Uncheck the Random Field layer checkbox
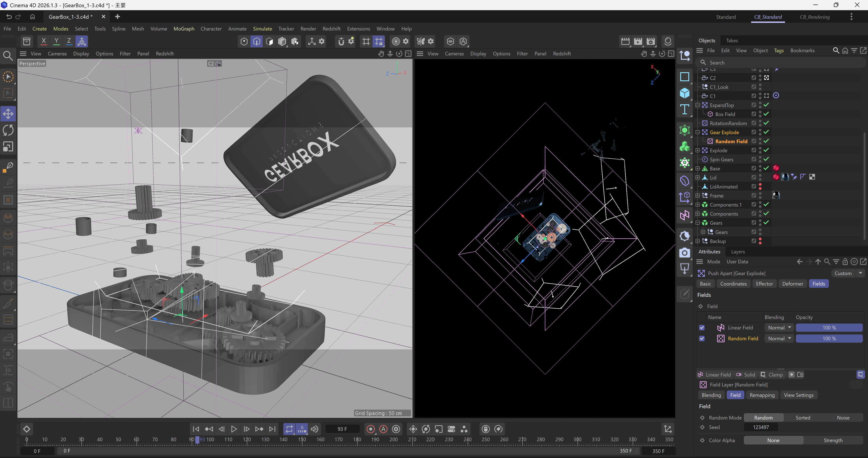The image size is (868, 458). point(702,338)
